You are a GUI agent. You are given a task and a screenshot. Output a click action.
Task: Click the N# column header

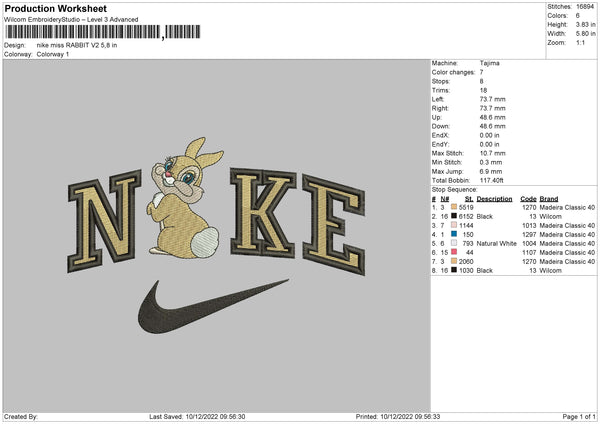point(445,199)
